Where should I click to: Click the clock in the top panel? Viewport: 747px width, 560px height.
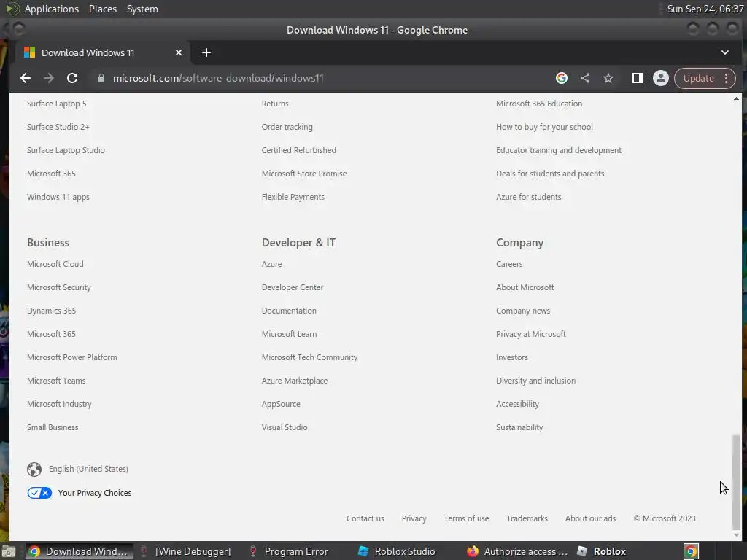705,9
